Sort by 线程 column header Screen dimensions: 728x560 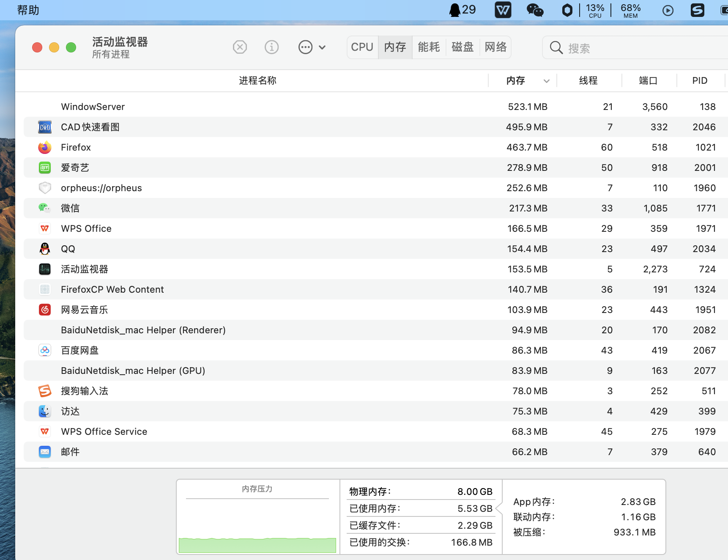pyautogui.click(x=588, y=80)
